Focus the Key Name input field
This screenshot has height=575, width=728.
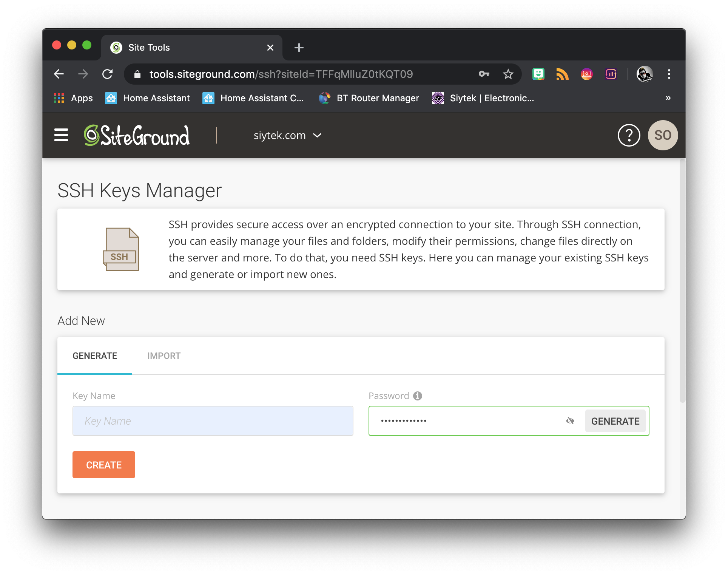pos(213,421)
